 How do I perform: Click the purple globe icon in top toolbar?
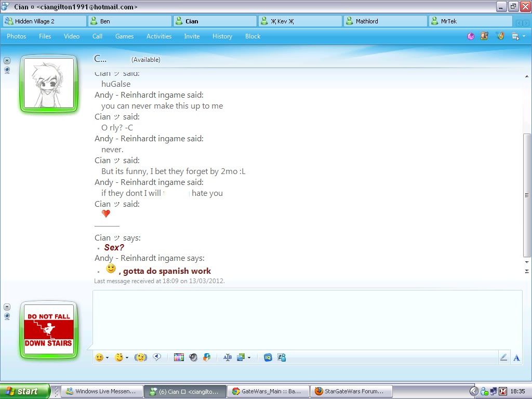471,36
